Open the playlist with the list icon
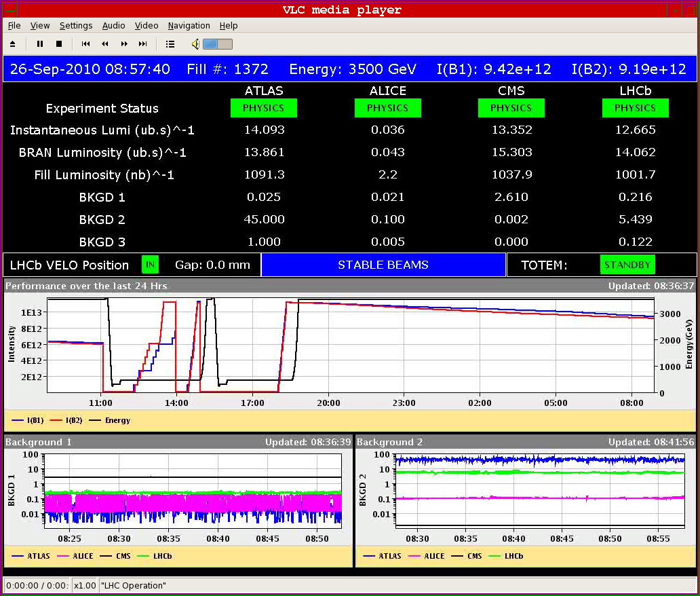This screenshot has height=596, width=700. (x=170, y=44)
